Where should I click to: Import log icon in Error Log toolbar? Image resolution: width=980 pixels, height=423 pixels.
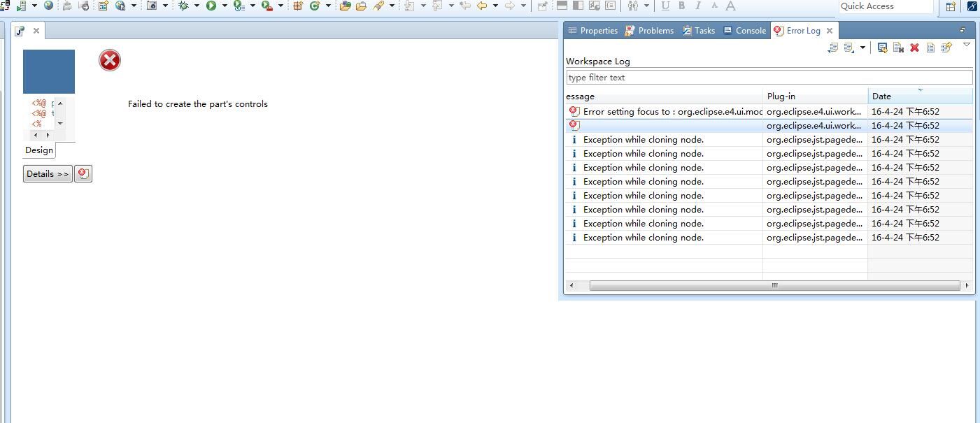click(848, 48)
